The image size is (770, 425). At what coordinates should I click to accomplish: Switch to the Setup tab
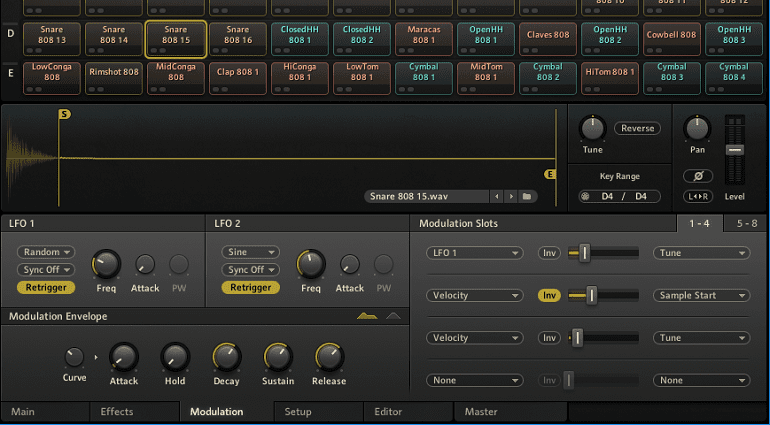[319, 412]
